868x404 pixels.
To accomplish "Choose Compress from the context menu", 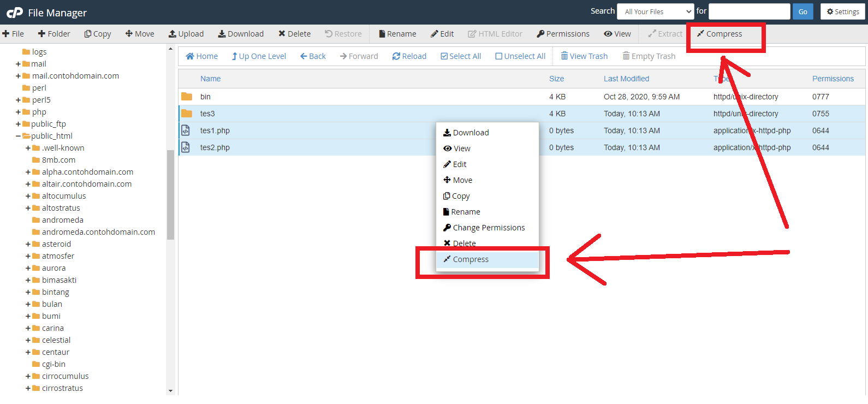I will [470, 259].
